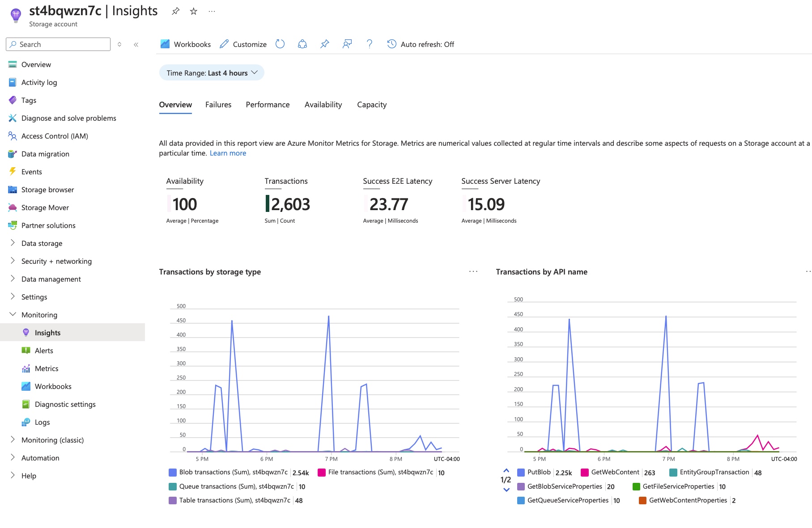Click PutBlob legend color swatch
The width and height of the screenshot is (812, 528).
coord(521,473)
